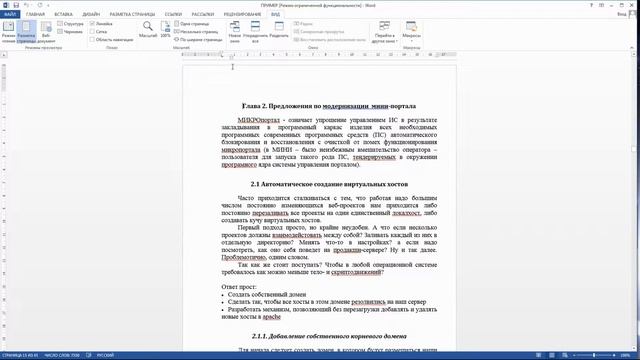Choose Одна страница zoom option

(x=191, y=24)
